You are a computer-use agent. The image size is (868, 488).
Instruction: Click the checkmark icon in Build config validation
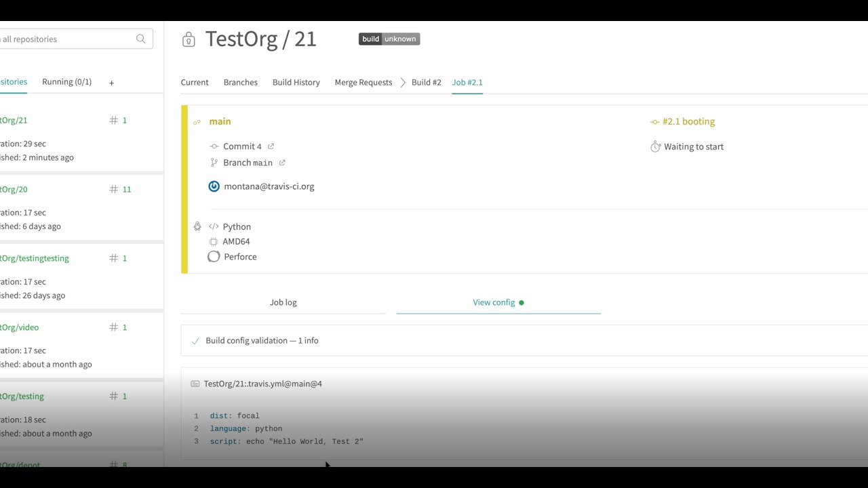click(195, 341)
